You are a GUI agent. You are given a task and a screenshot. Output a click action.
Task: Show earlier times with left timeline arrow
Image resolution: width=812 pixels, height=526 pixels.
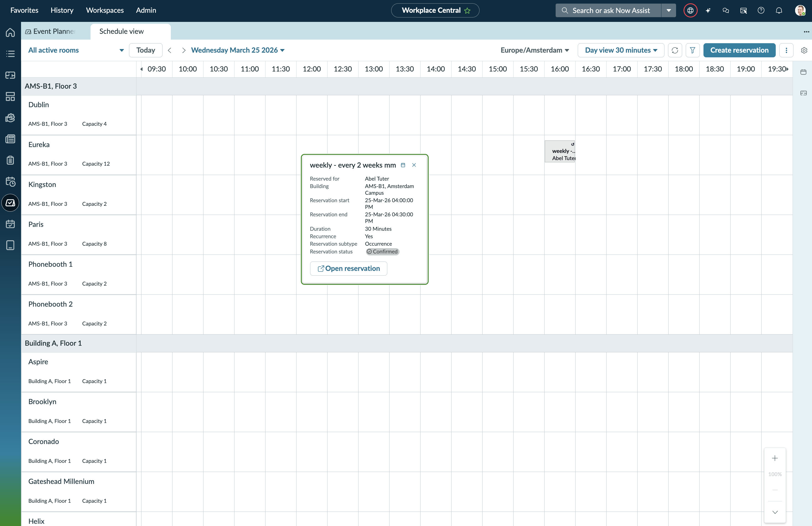pos(141,69)
